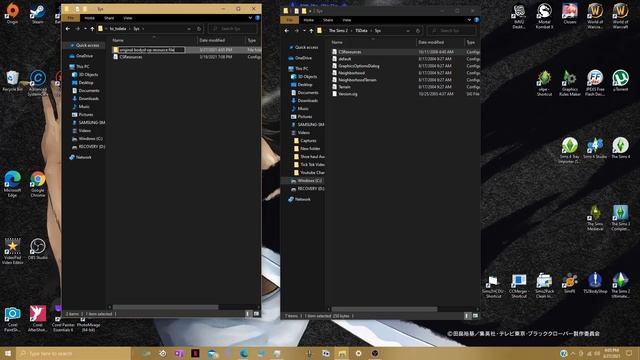Expand the ribbon in The Sims 2 window
Viewport: 640px width, 360px height.
[469, 20]
